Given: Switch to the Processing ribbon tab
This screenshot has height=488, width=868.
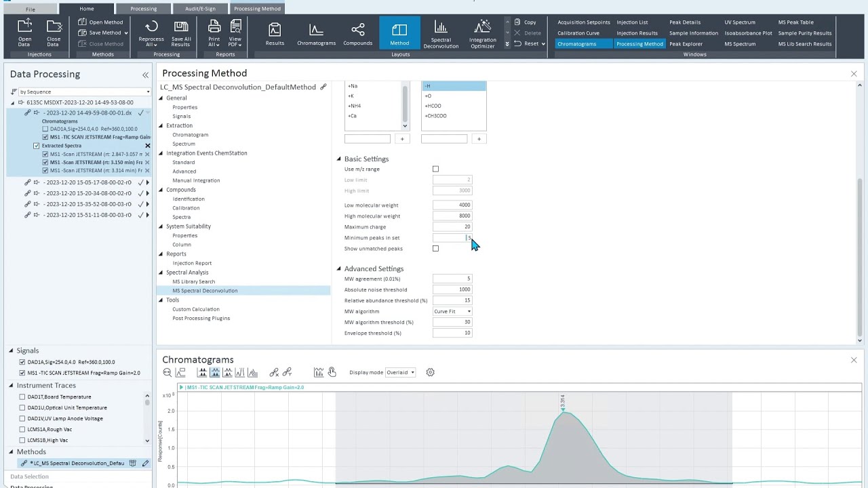Looking at the screenshot, I should (143, 9).
